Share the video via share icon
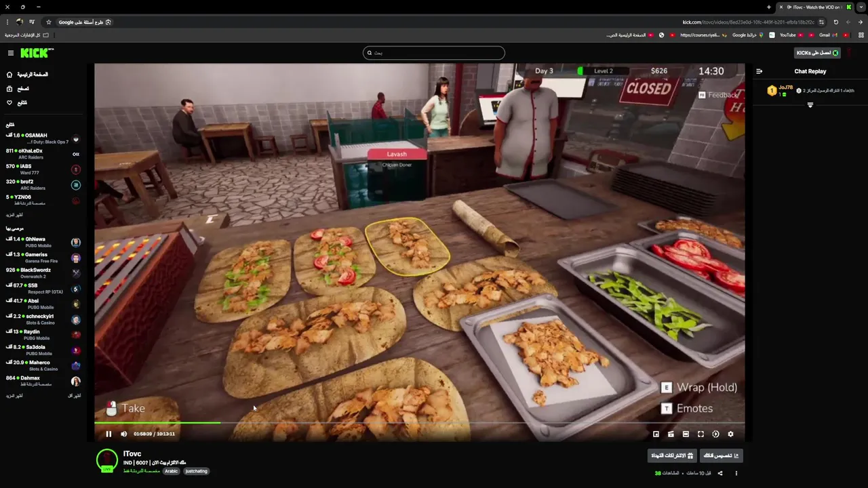Screen dimensions: 868x488 pyautogui.click(x=720, y=473)
